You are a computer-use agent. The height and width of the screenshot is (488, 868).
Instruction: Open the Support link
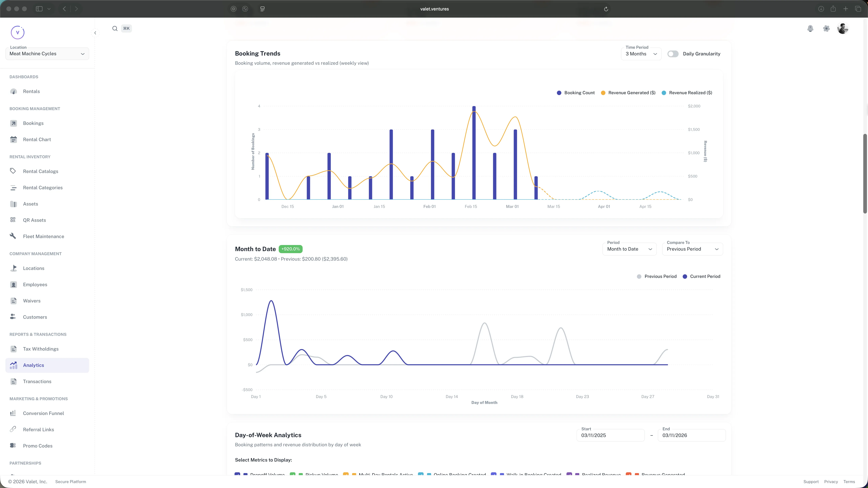tap(811, 481)
